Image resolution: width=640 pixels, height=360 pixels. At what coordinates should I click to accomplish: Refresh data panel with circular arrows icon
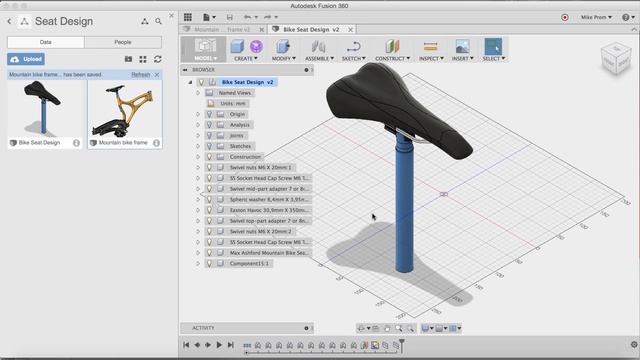tap(158, 59)
